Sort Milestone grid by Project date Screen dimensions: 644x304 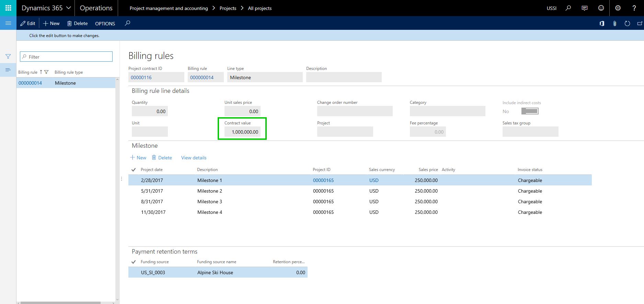pos(151,170)
